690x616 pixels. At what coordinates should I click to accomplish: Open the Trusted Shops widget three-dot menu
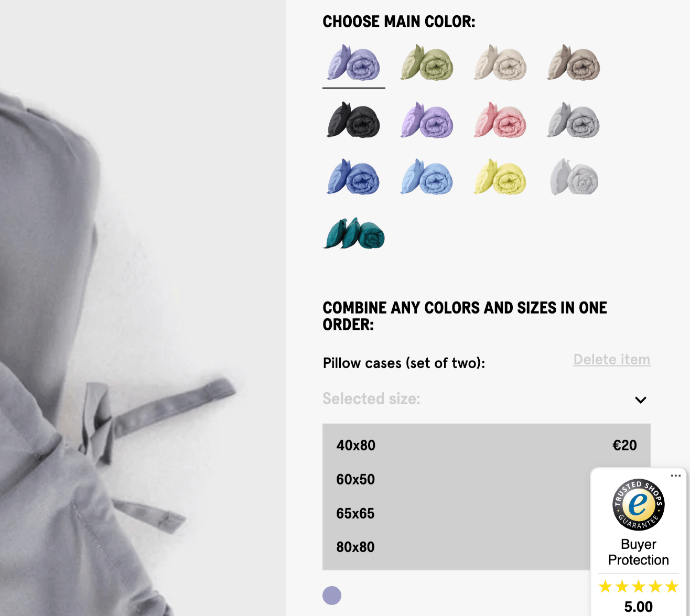(x=675, y=476)
